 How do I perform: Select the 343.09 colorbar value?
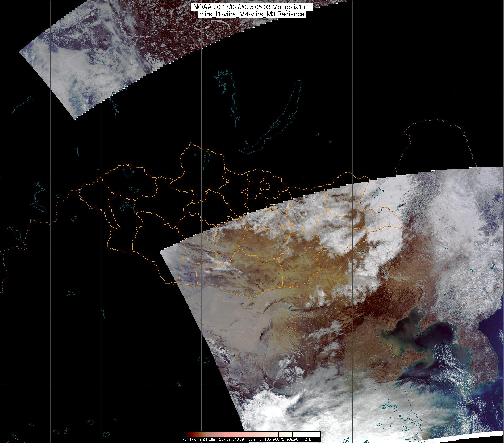[x=238, y=439]
